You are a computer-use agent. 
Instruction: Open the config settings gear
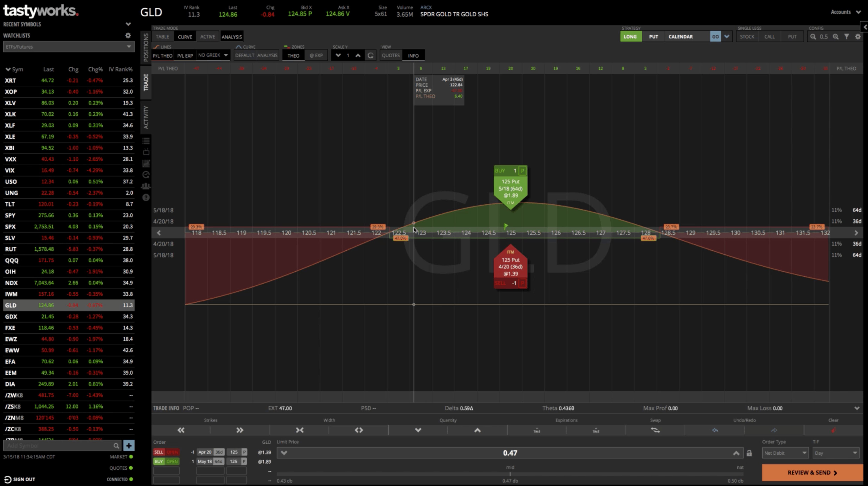click(x=858, y=37)
